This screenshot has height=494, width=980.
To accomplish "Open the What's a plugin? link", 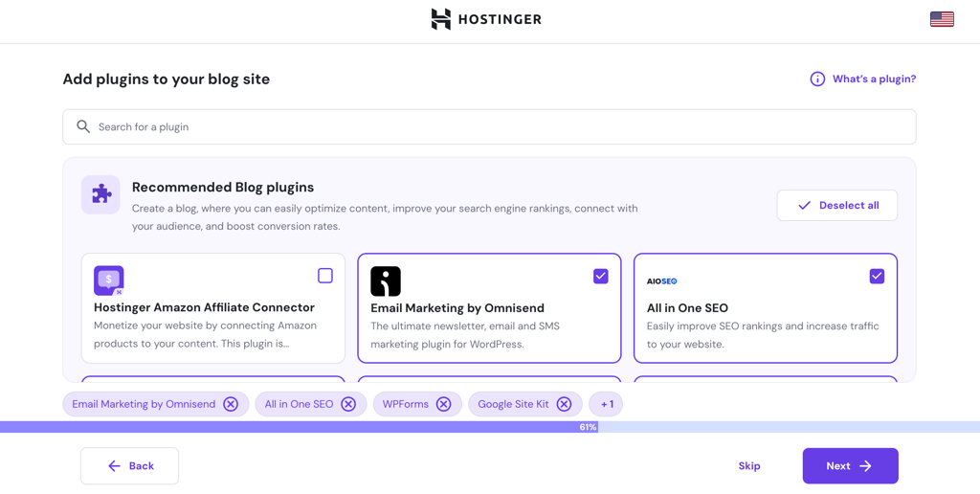I will [x=874, y=79].
